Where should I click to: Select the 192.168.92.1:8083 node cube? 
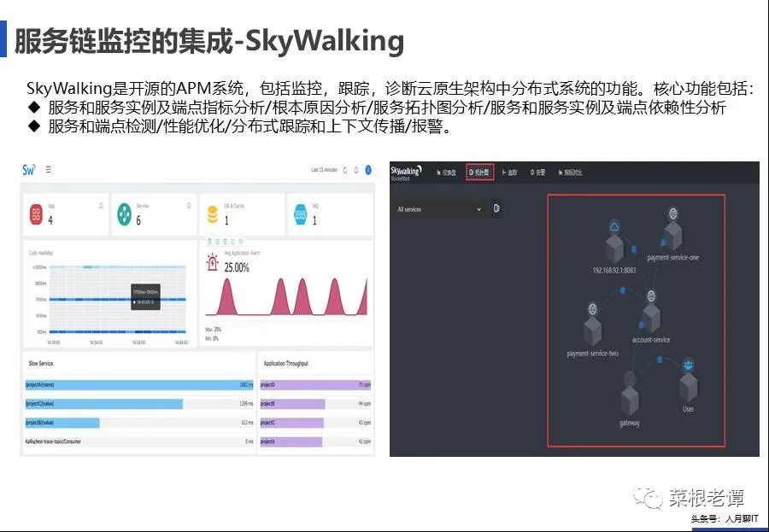click(614, 248)
